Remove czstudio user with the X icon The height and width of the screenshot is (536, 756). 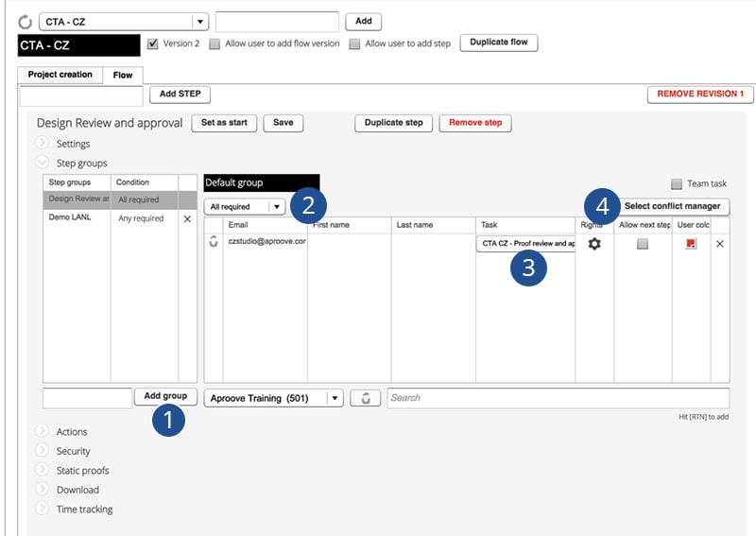[x=720, y=244]
